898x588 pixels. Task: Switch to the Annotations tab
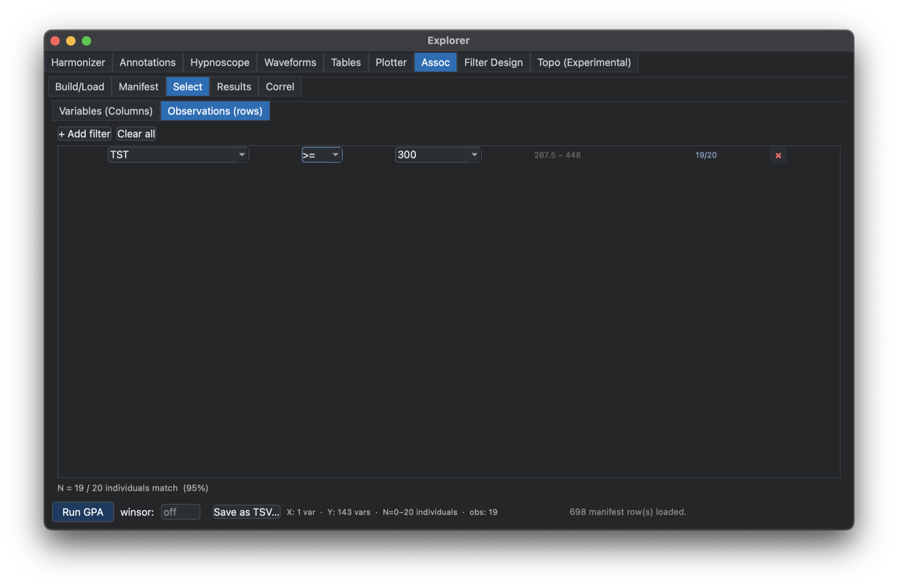point(148,62)
